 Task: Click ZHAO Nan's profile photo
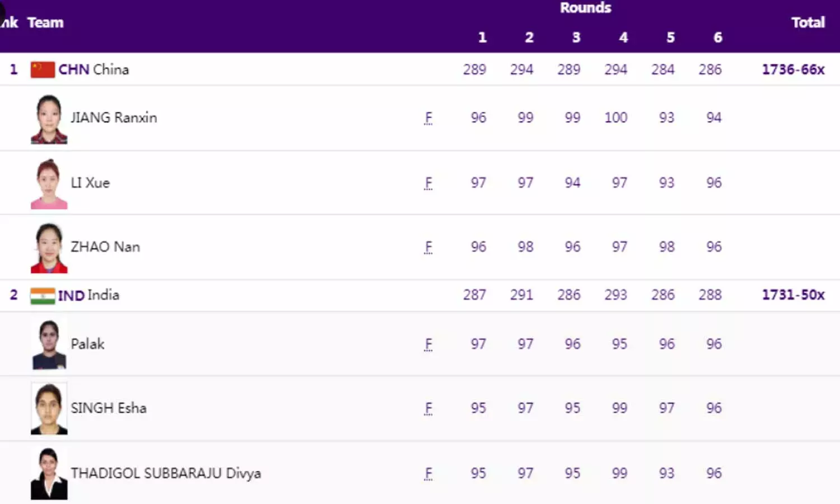(x=49, y=248)
